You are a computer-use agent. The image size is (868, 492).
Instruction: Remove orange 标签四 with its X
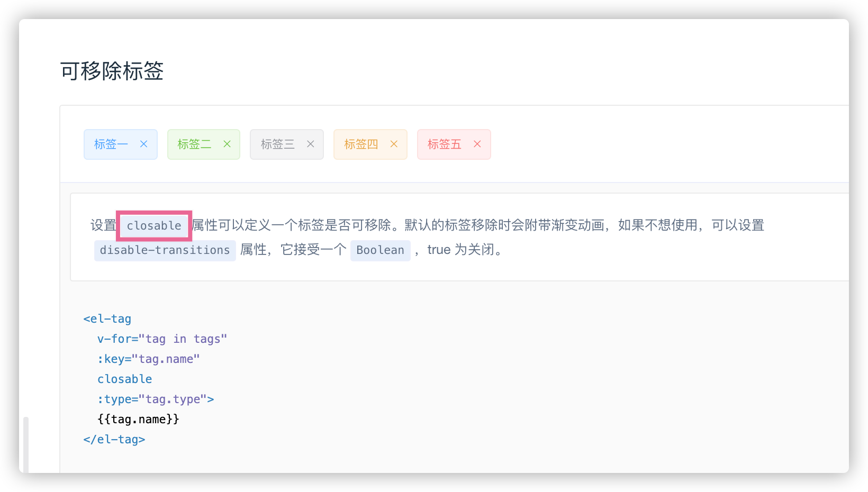coord(394,144)
